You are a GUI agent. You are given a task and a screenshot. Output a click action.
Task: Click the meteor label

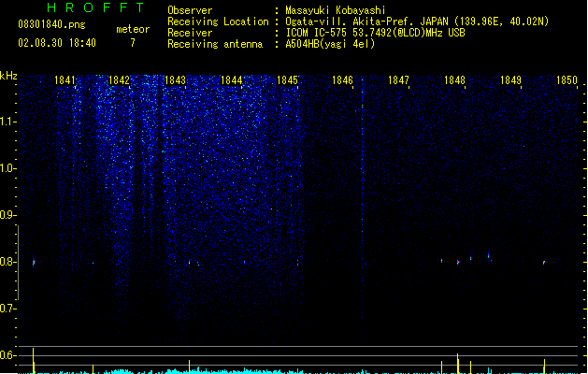(x=133, y=29)
